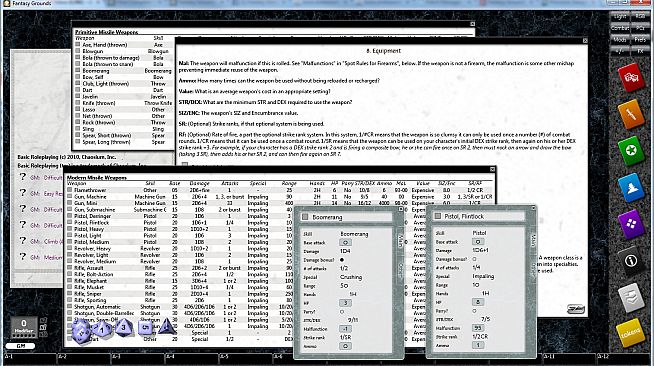Click GM: Medium chat entry
Viewport: 654px width, 366px height.
(46, 257)
